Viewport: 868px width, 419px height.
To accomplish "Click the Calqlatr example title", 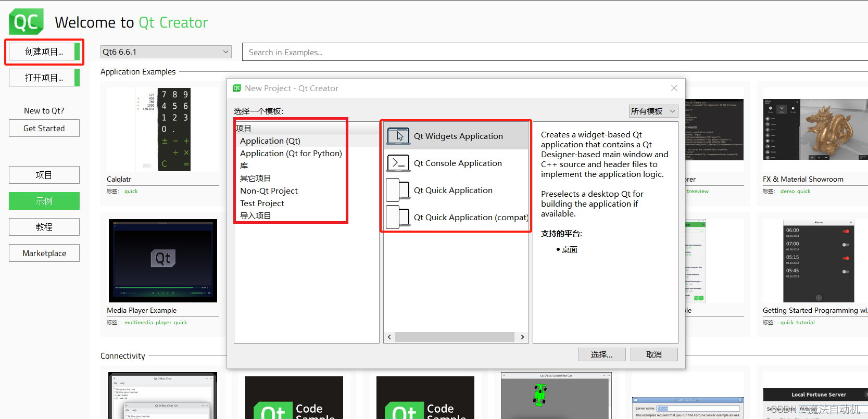I will click(119, 179).
